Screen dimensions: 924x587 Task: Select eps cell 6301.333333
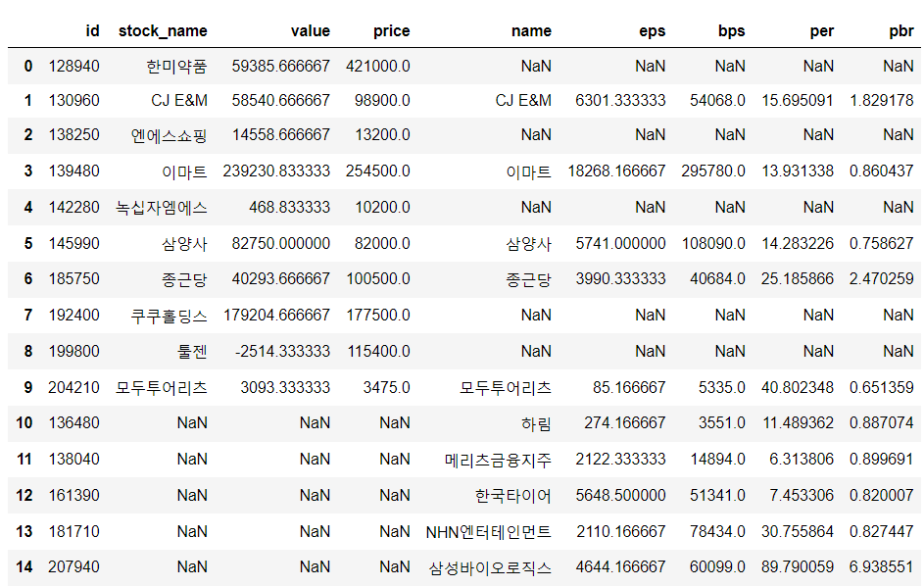(x=620, y=100)
